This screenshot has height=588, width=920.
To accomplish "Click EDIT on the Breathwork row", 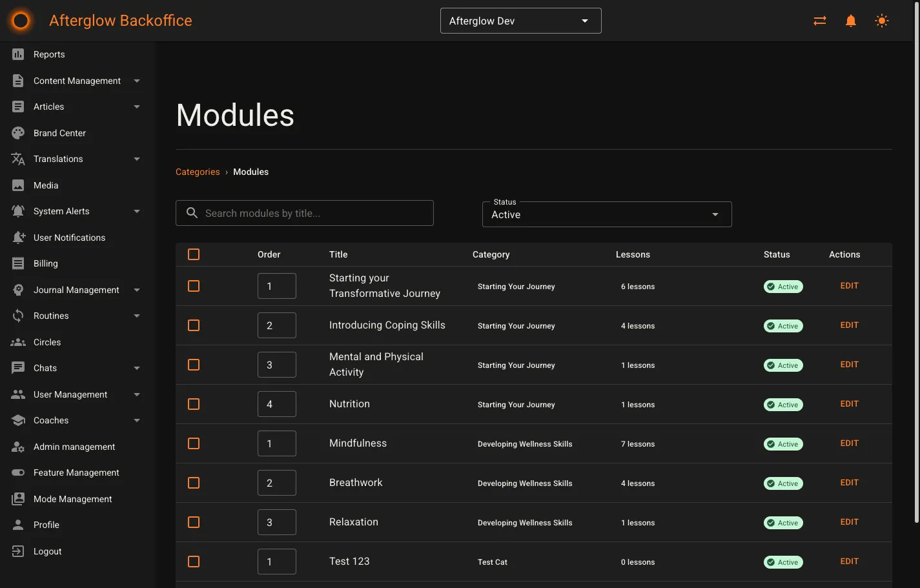I will pyautogui.click(x=849, y=482).
